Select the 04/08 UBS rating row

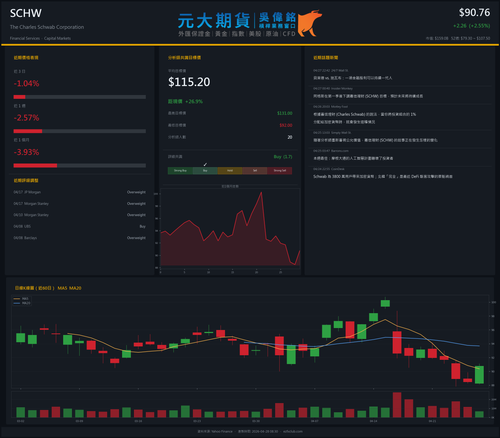click(x=80, y=226)
